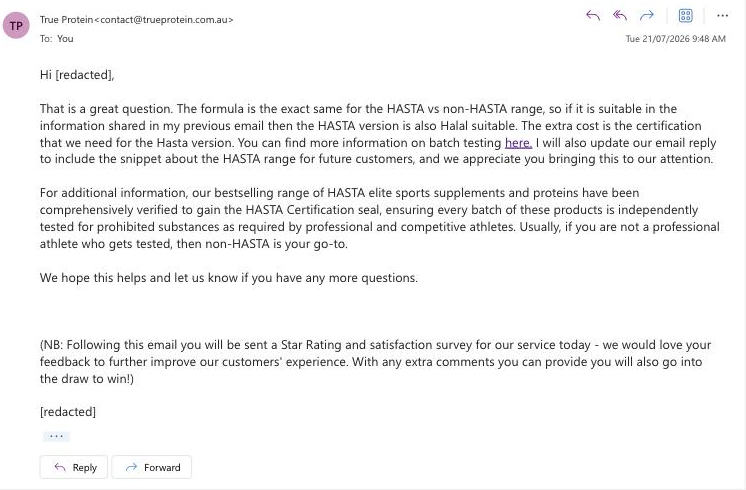Click the NB Star Rating survey note
746x490 pixels.
click(x=376, y=362)
